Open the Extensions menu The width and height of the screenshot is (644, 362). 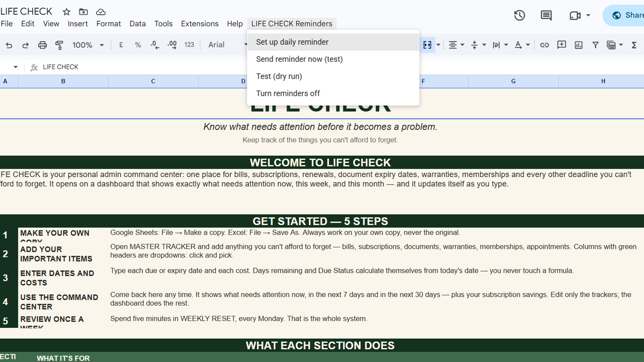coord(200,24)
